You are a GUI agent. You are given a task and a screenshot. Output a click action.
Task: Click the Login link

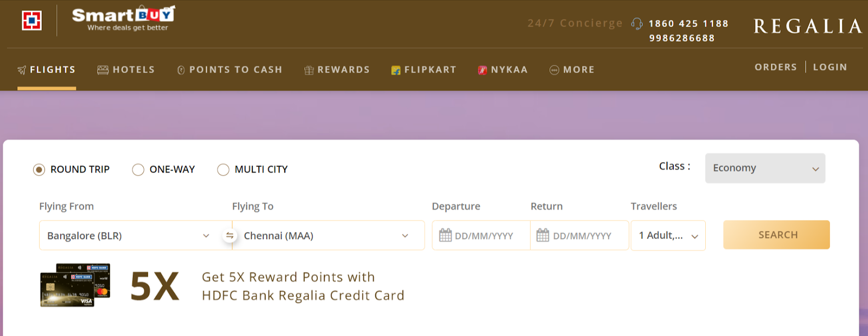829,67
